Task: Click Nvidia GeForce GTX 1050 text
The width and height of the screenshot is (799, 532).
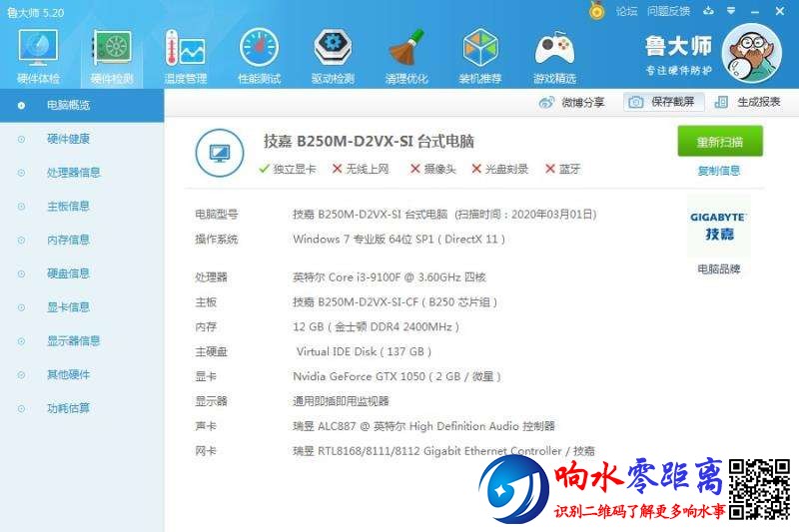Action: 397,376
